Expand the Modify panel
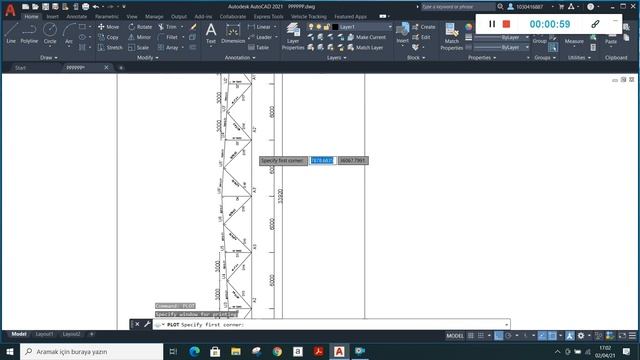The image size is (640, 360). tap(147, 58)
